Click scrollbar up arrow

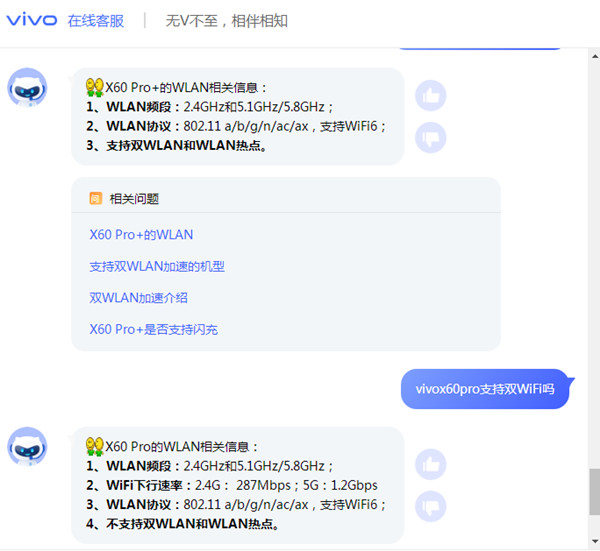[x=595, y=56]
